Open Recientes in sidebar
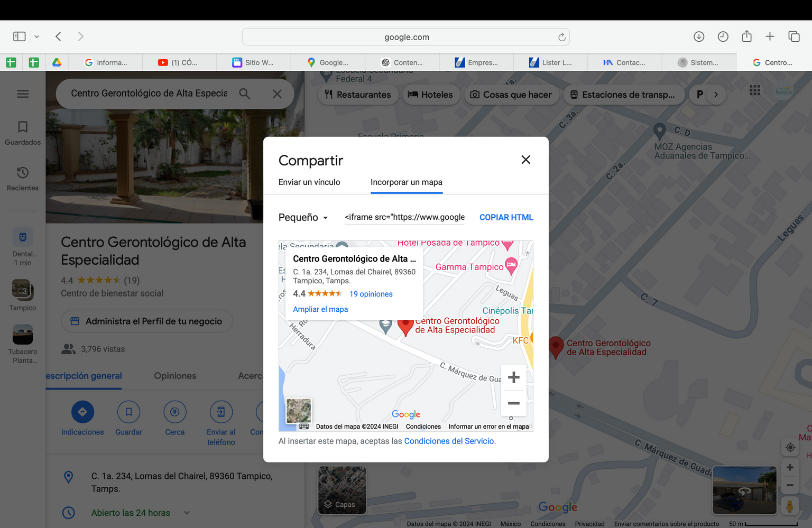Viewport: 812px width, 528px height. [23, 179]
